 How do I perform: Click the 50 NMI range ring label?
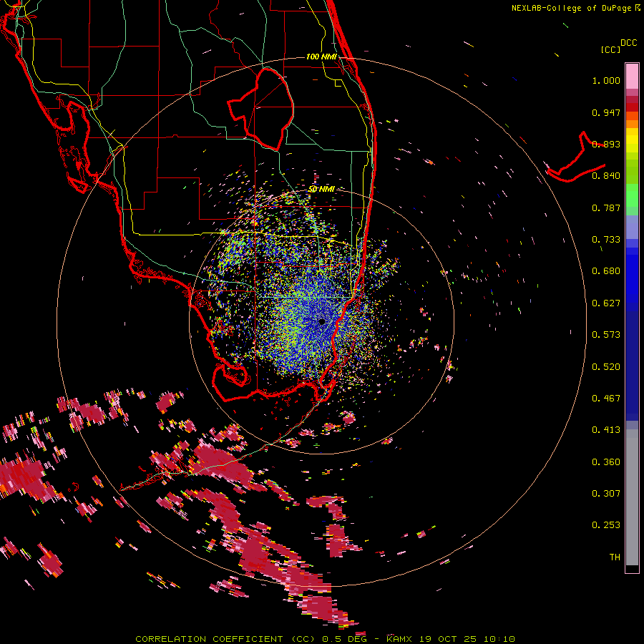(x=321, y=189)
